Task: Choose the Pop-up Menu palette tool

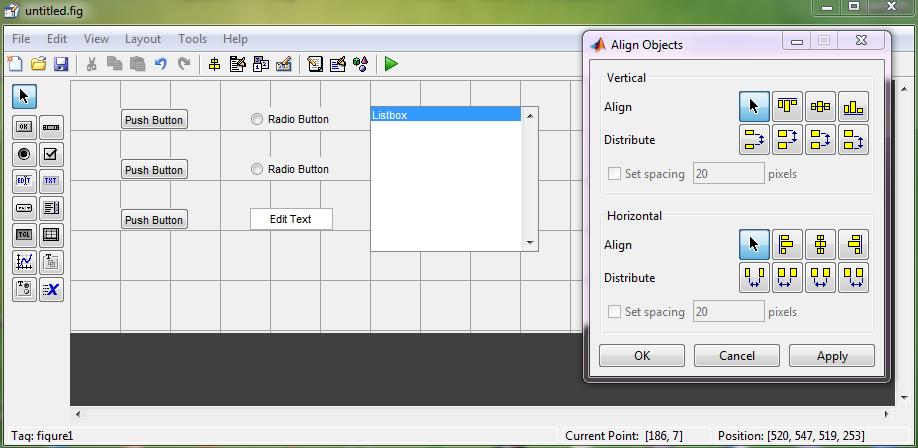Action: (24, 208)
